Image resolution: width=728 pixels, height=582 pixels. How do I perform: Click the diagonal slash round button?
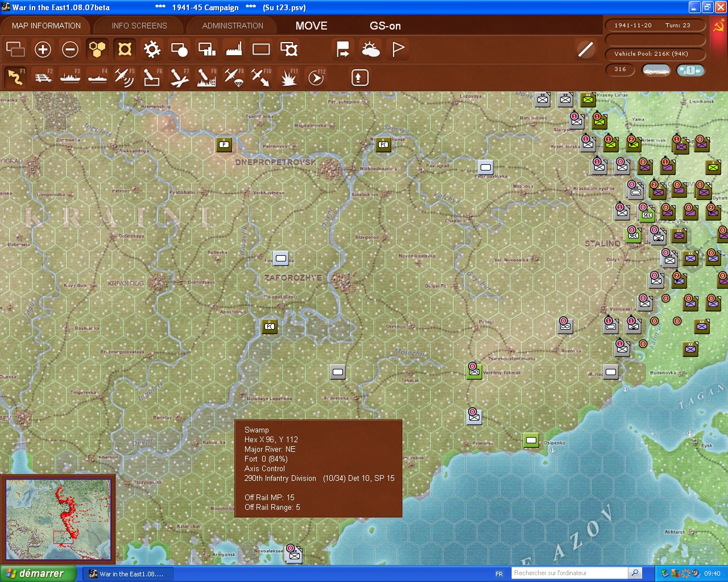(585, 49)
